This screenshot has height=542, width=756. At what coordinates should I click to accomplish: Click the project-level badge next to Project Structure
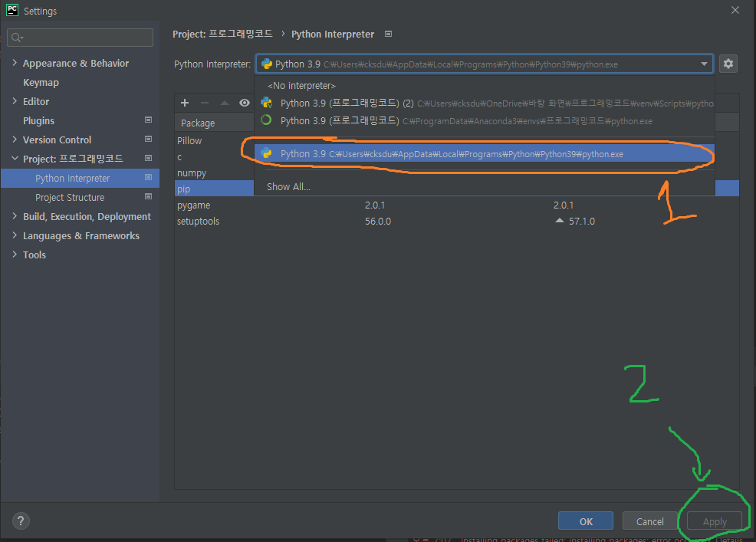pos(149,197)
